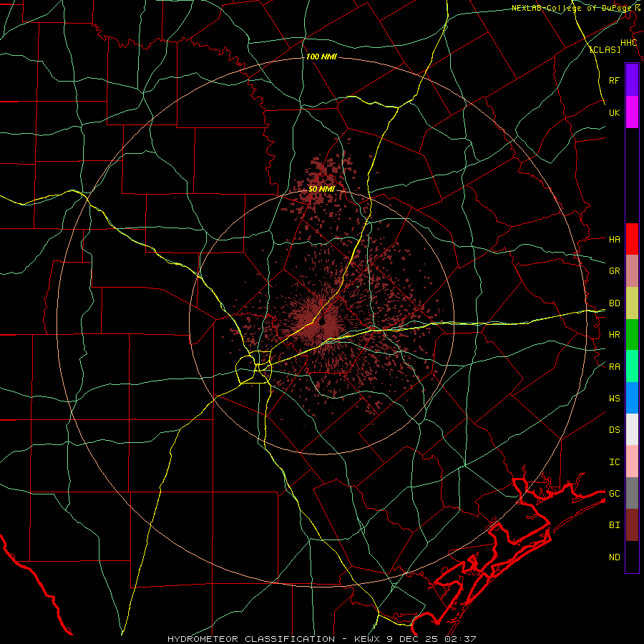Click the "100 NMI" range ring label
Viewport: 644px width, 644px height.
[321, 57]
